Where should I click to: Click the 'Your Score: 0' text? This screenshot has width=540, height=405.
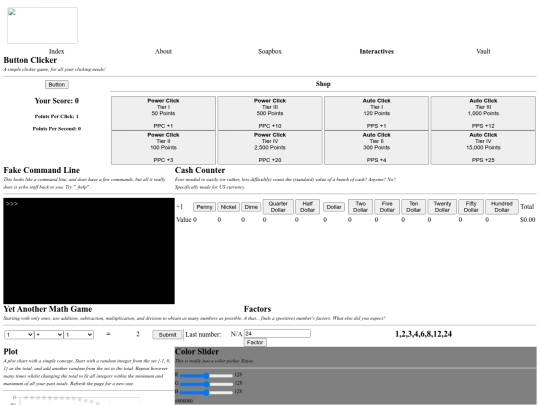pos(56,101)
